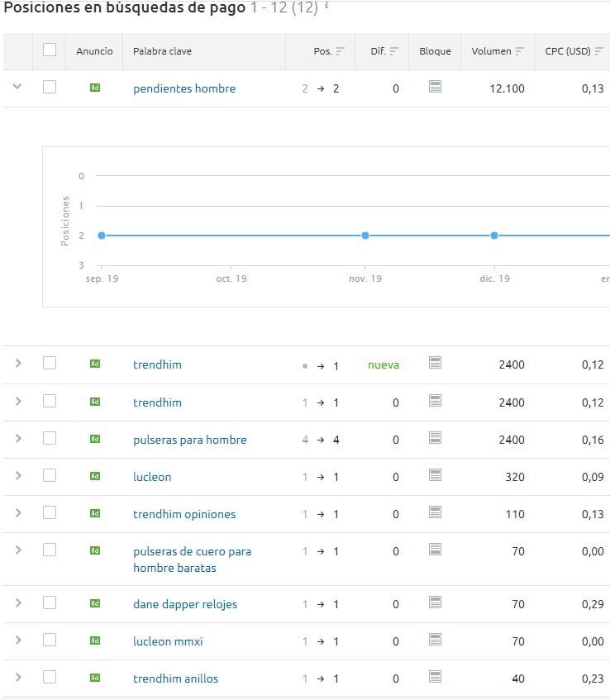This screenshot has height=700, width=610.
Task: Open block icon for pulseras de cuero para hombre baratas
Action: coord(435,549)
